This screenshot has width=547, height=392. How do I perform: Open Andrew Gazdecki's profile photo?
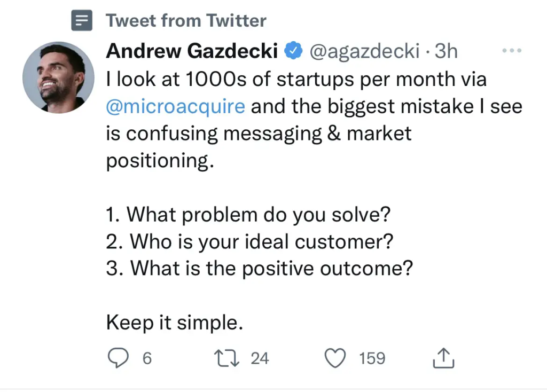[x=59, y=77]
